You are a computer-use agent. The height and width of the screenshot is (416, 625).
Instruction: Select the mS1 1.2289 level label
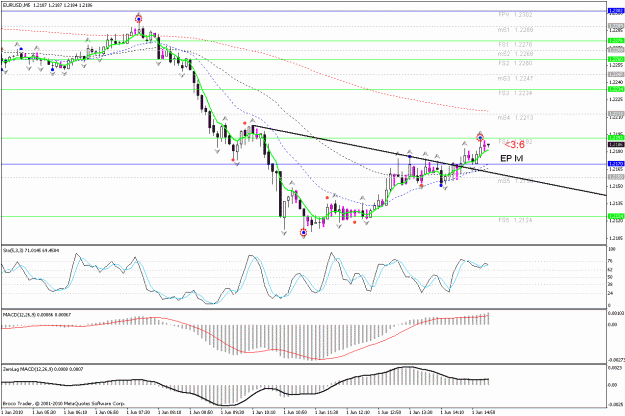pos(515,30)
